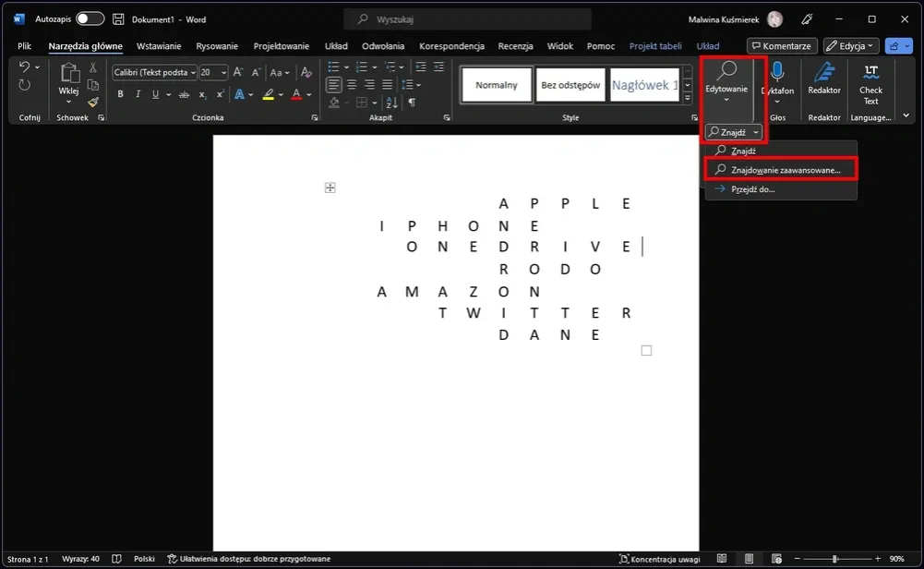Click the text effects A icon
This screenshot has height=569, width=924.
pyautogui.click(x=239, y=94)
